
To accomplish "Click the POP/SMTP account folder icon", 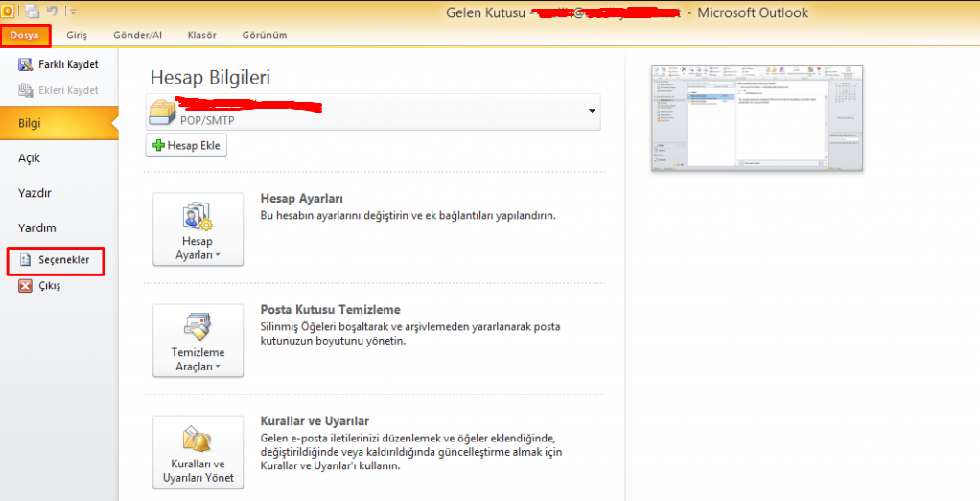I will pos(162,112).
